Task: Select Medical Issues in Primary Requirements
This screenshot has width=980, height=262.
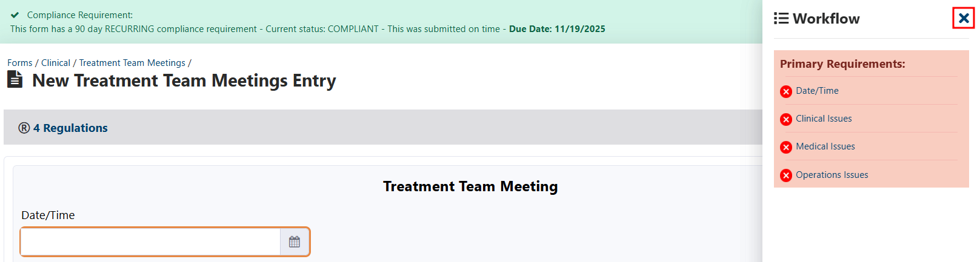Action: [x=825, y=146]
